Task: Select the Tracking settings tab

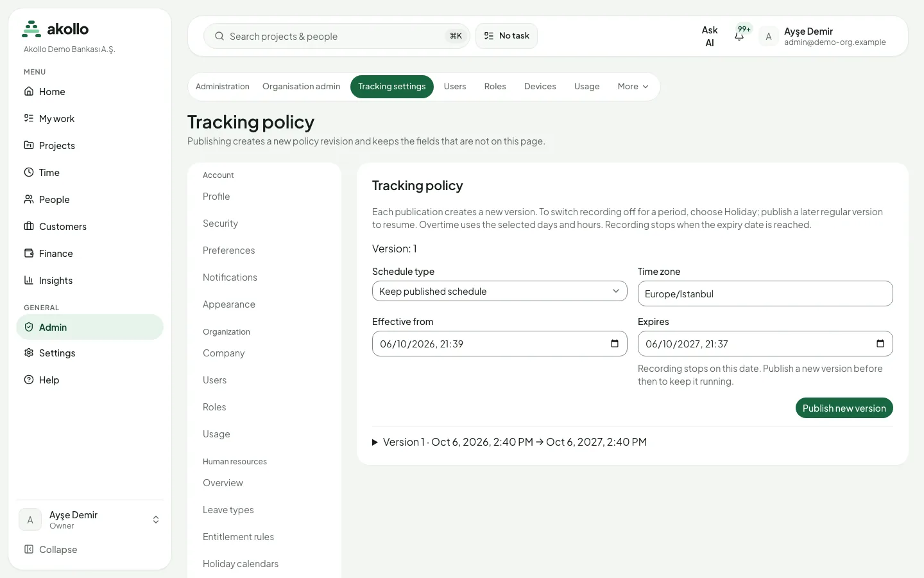Action: click(392, 87)
